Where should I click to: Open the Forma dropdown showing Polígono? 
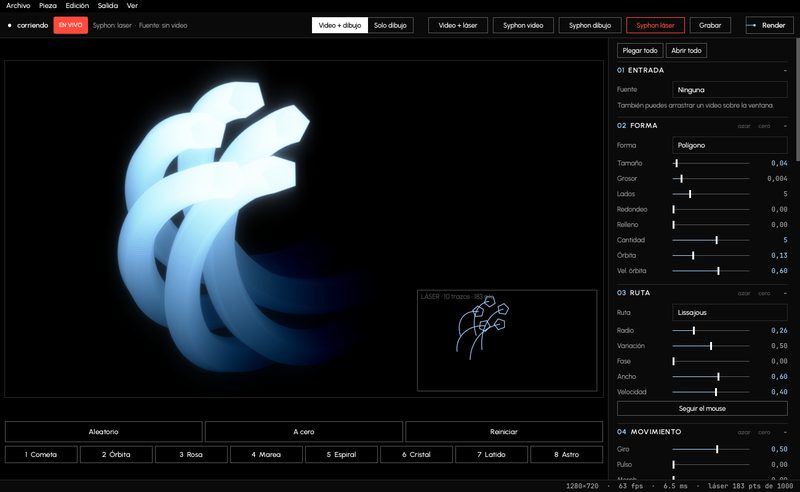coord(730,145)
